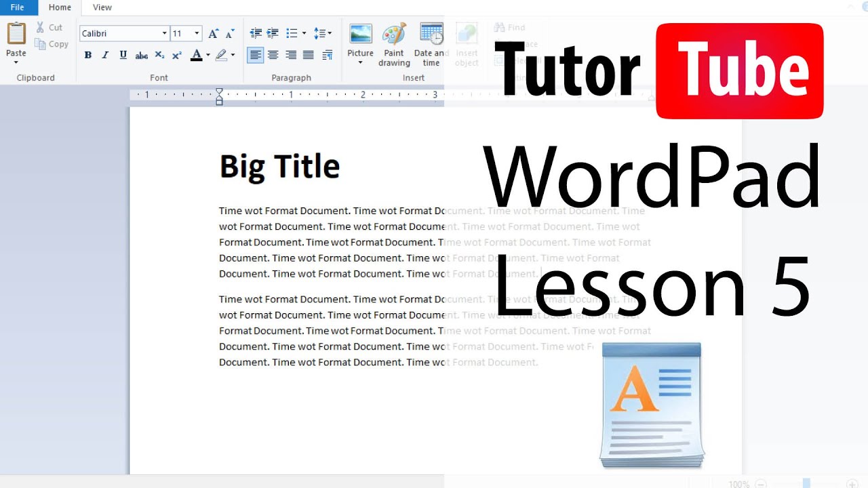Open the Paste options arrow

point(16,62)
